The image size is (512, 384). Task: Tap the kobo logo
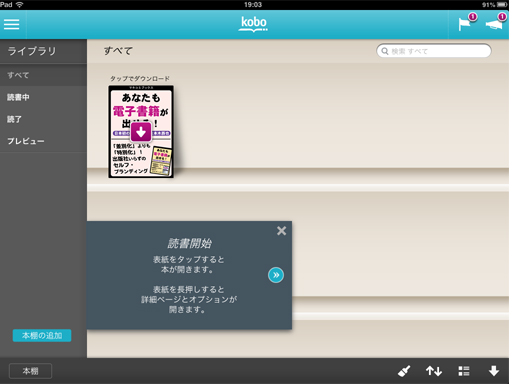(253, 24)
